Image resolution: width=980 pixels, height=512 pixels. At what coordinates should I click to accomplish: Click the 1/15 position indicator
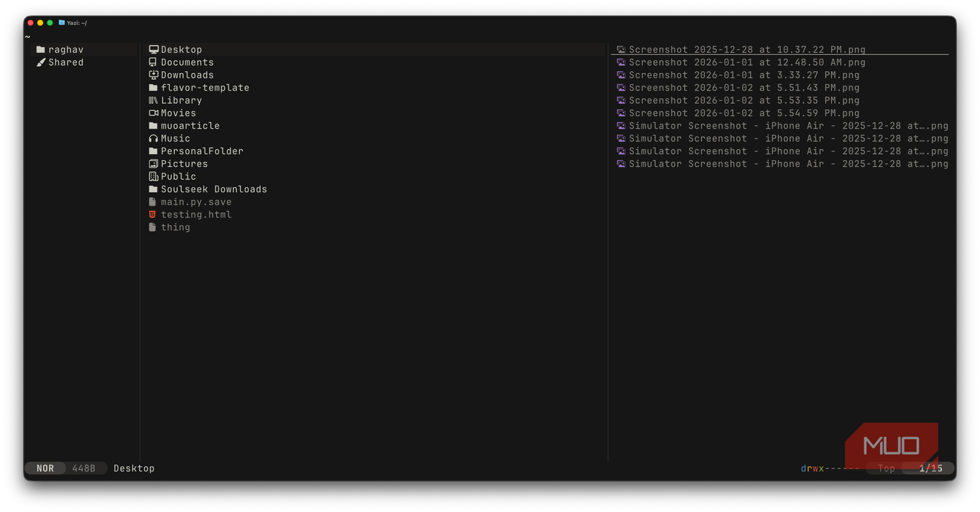click(930, 468)
